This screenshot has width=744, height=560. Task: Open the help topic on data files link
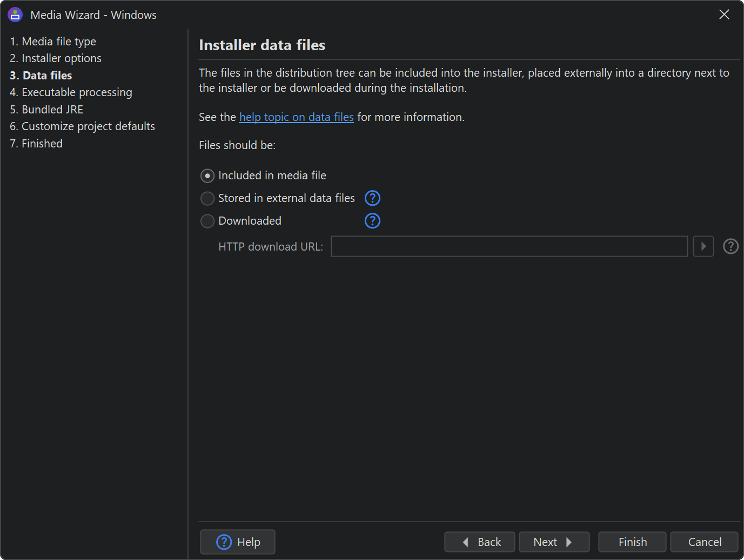[x=296, y=117]
